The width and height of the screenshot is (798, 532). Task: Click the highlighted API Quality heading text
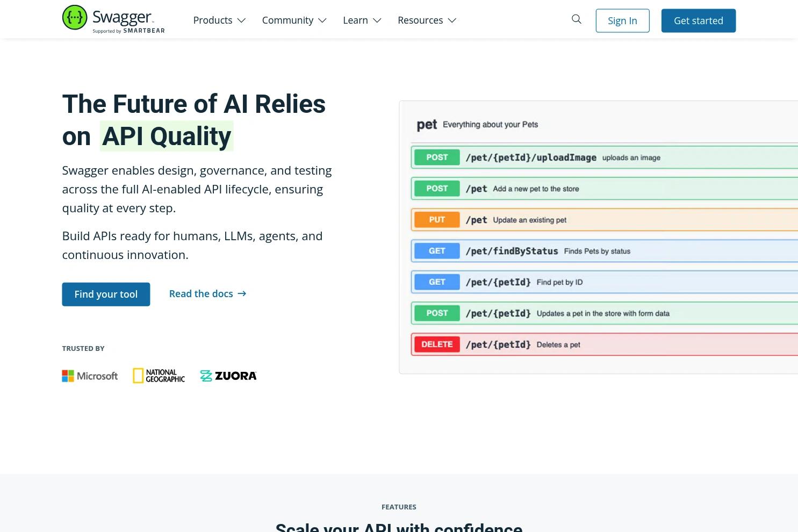point(167,136)
